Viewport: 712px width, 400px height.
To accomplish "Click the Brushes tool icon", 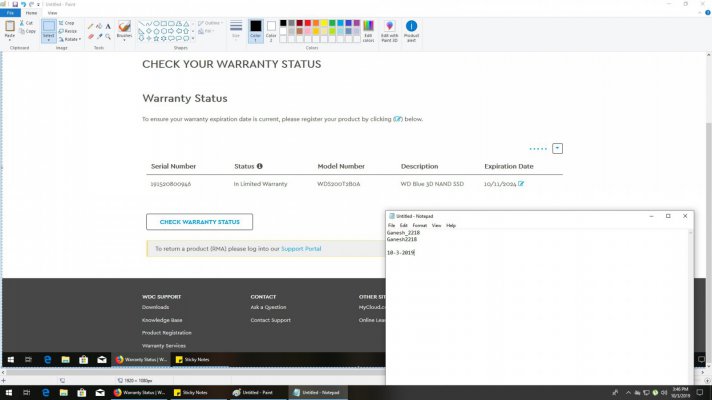I will pos(124,26).
